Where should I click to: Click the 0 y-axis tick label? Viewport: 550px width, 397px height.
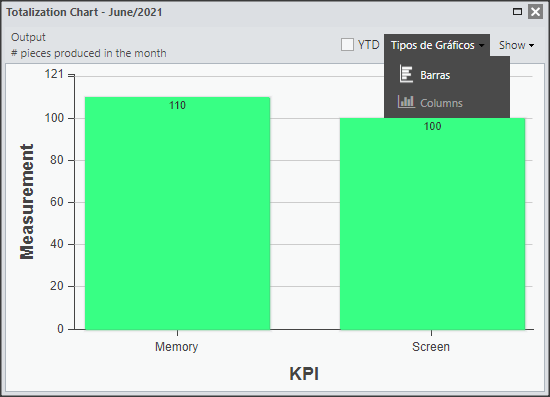(60, 329)
